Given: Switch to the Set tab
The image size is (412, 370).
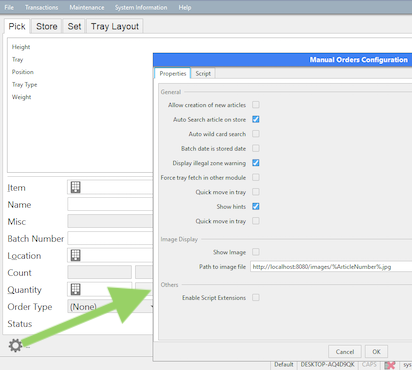Looking at the screenshot, I should (74, 26).
